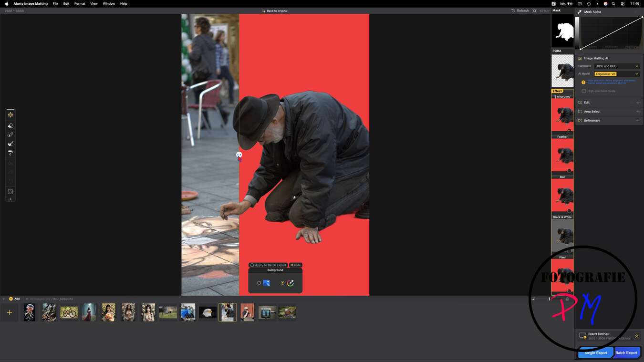The image size is (644, 362).
Task: Click the Add plus icon in filmstrip
Action: pyautogui.click(x=9, y=312)
